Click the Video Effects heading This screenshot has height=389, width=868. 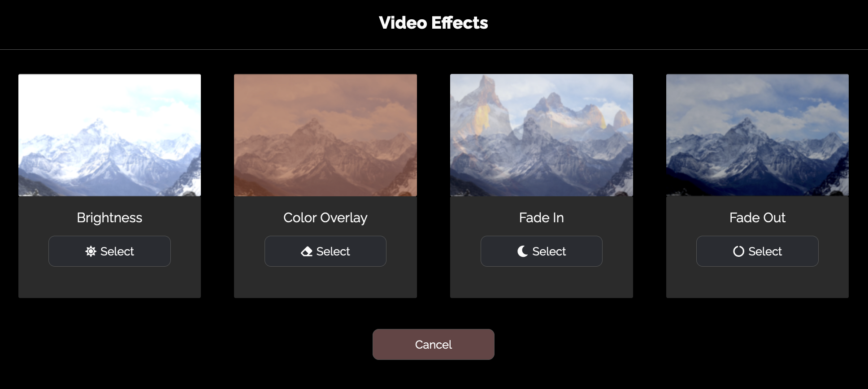pos(434,23)
